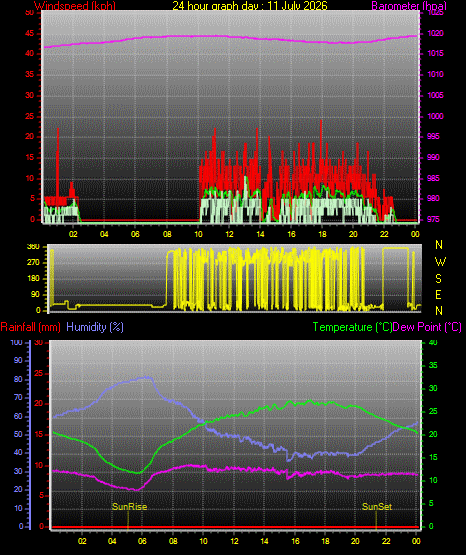Click the E compass direction letter
Image resolution: width=466 pixels, height=555 pixels.
tap(438, 295)
